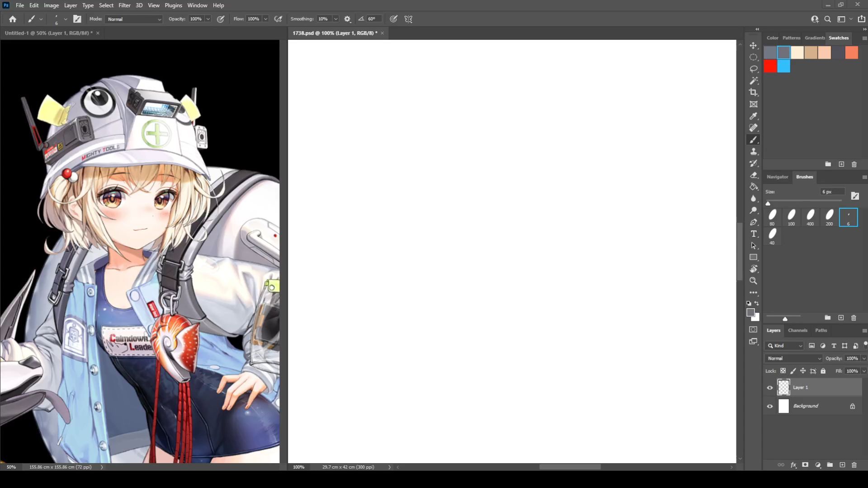Select the Horizontal Type tool
The height and width of the screenshot is (488, 868).
[753, 234]
